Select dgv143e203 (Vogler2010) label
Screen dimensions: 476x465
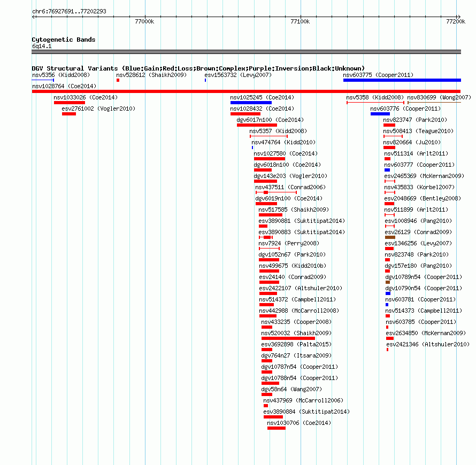tap(290, 176)
